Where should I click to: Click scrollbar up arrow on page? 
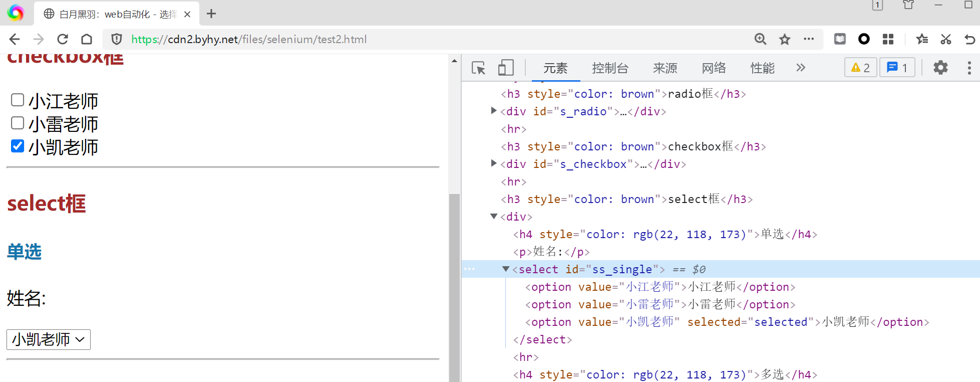pos(454,61)
